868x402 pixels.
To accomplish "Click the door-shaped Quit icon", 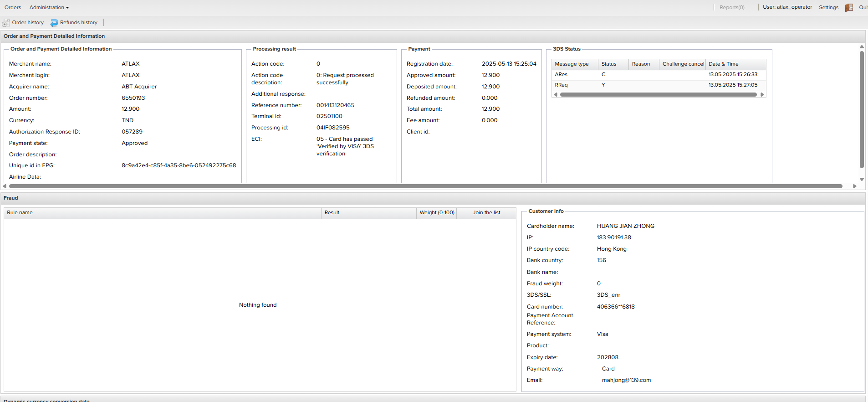I will click(x=849, y=8).
